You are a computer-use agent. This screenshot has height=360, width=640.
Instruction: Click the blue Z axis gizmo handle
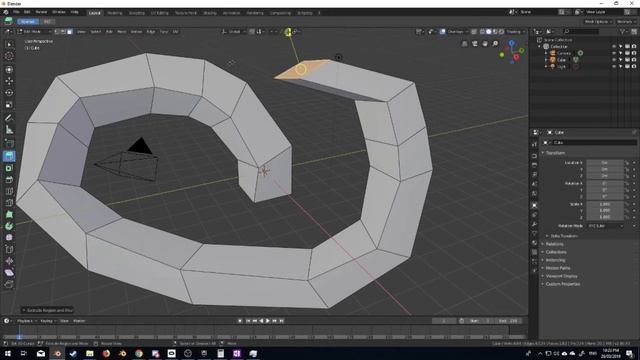pyautogui.click(x=511, y=42)
